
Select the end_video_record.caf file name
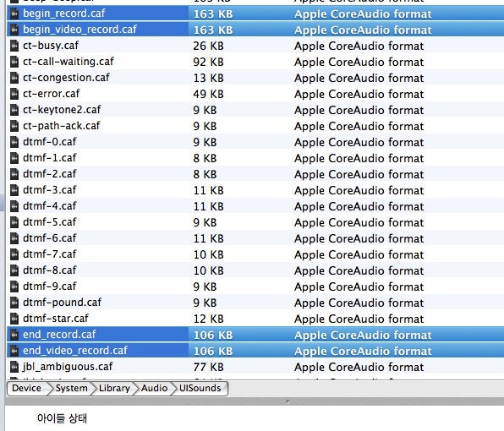[75, 351]
